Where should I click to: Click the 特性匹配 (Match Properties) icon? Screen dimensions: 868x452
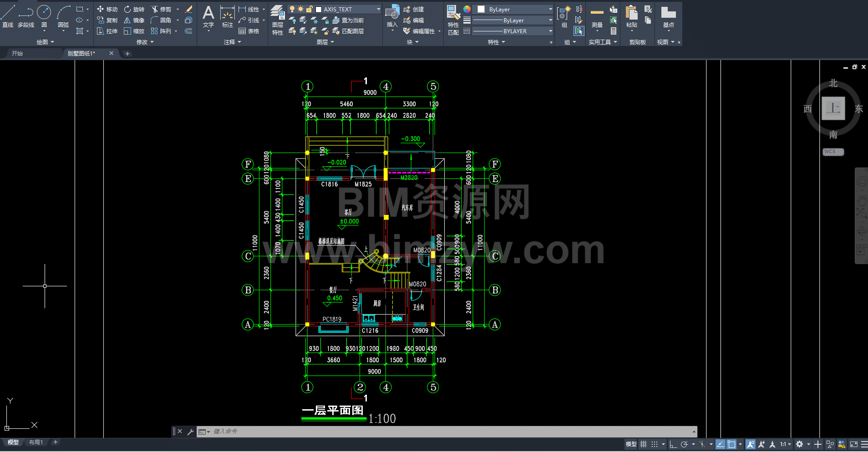click(453, 19)
